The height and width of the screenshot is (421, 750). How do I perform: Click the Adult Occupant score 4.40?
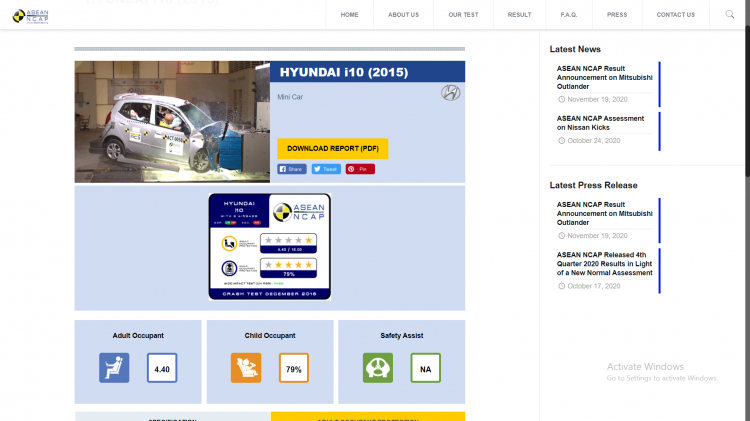click(x=162, y=368)
